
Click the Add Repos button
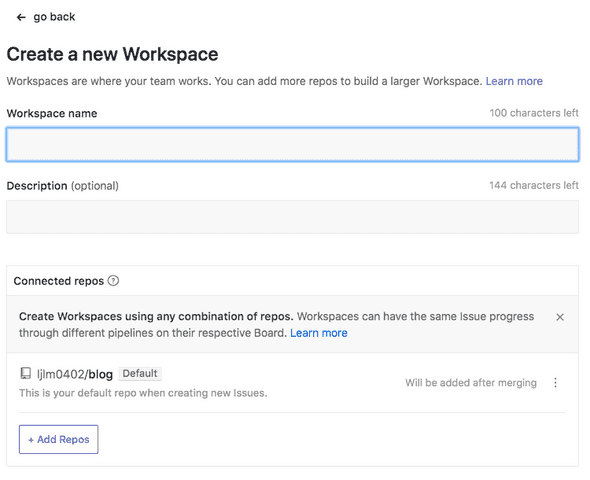coord(59,439)
